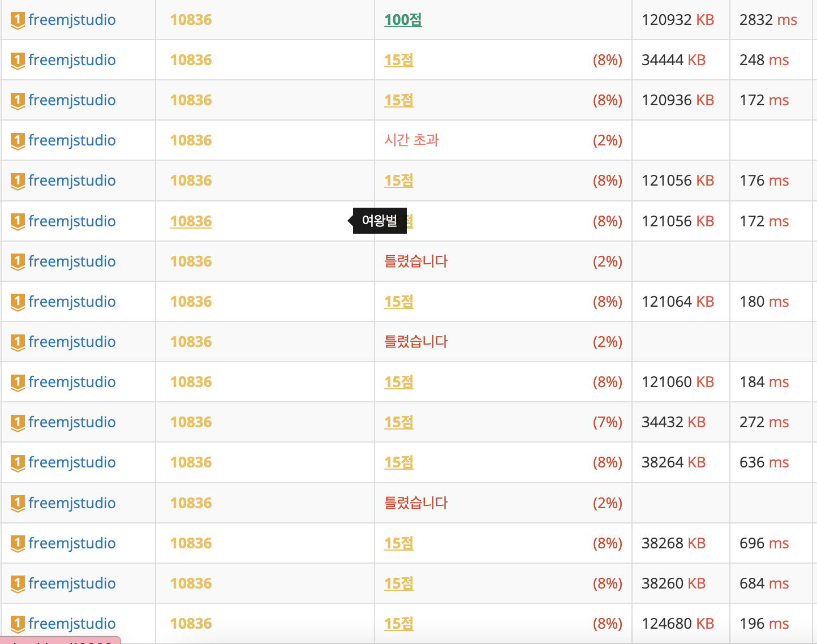Click the tier badge in the 184 ms row
817x644 pixels.
pos(18,383)
